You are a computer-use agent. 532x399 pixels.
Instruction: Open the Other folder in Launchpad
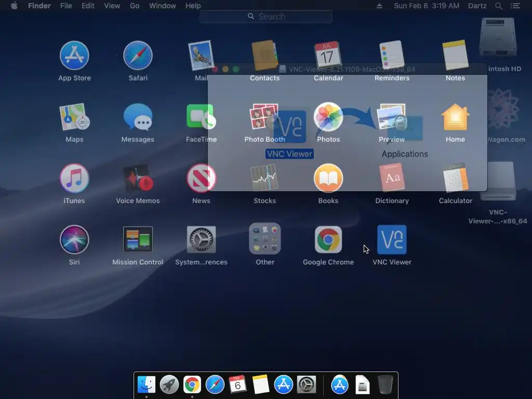(264, 238)
